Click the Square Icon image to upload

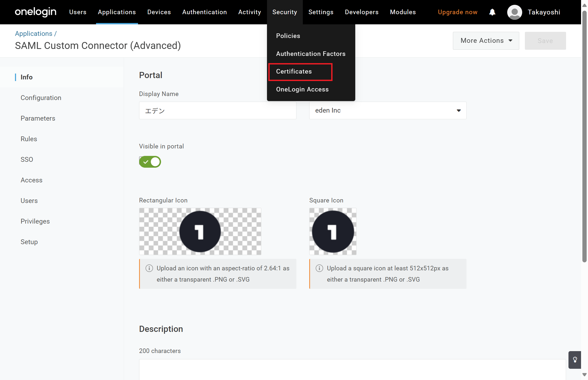point(333,231)
